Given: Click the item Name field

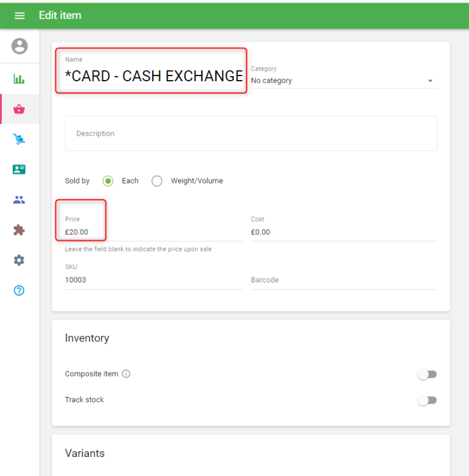Looking at the screenshot, I should [154, 76].
